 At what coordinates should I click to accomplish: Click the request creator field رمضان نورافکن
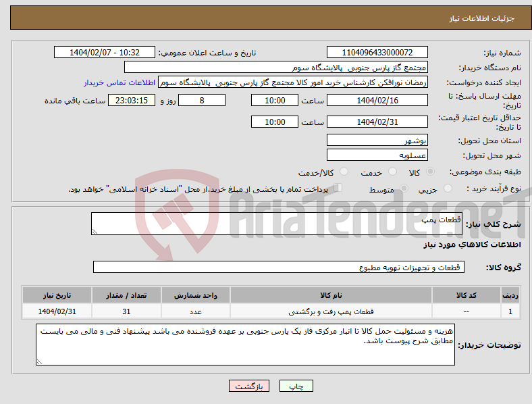(x=293, y=82)
